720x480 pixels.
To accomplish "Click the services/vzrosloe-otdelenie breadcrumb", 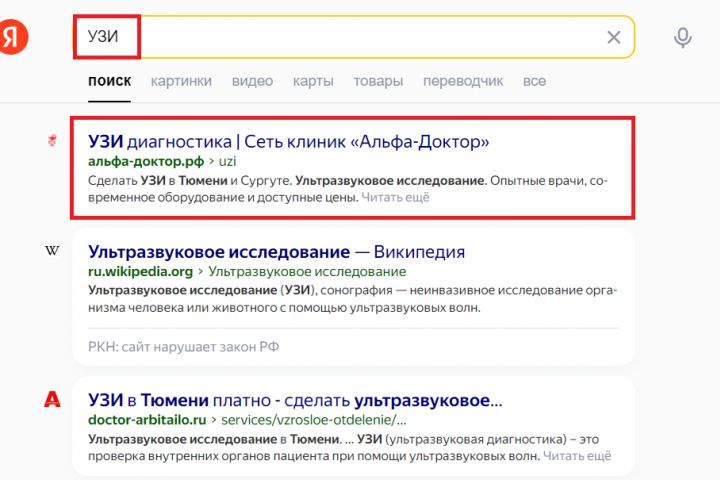I will tap(314, 420).
